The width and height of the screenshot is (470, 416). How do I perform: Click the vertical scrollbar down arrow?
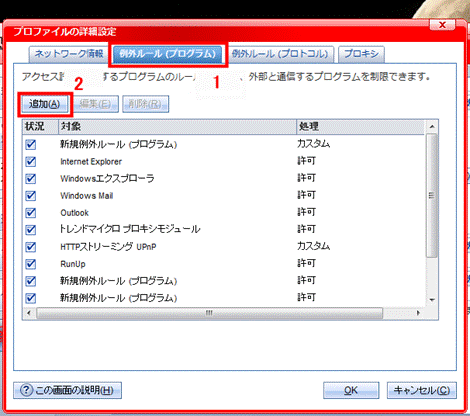(432, 300)
